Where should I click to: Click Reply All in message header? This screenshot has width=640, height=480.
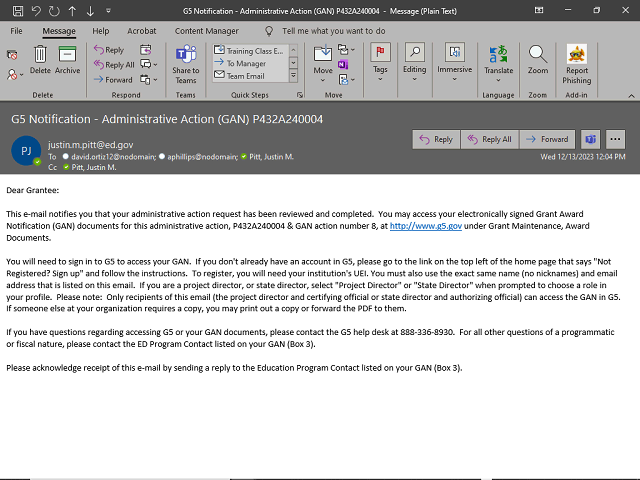[489, 140]
